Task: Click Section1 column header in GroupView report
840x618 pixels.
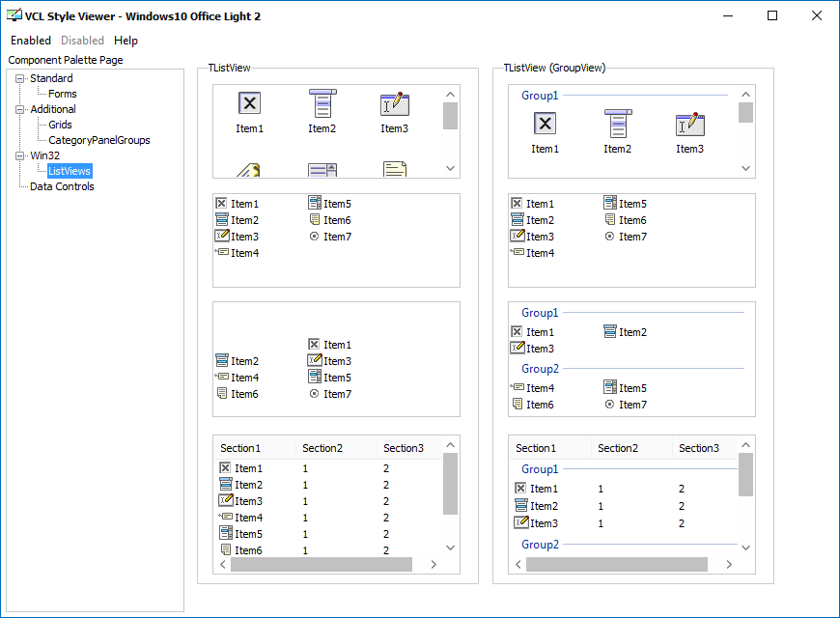Action: pos(550,448)
